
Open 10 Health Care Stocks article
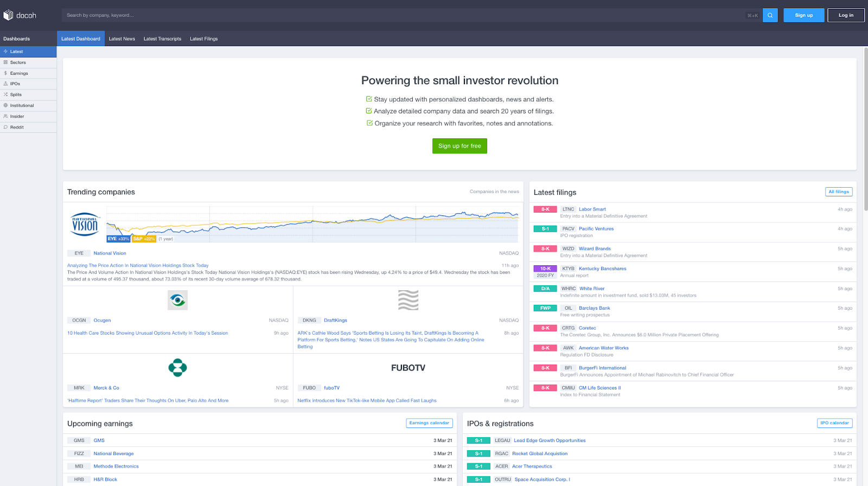pos(148,333)
